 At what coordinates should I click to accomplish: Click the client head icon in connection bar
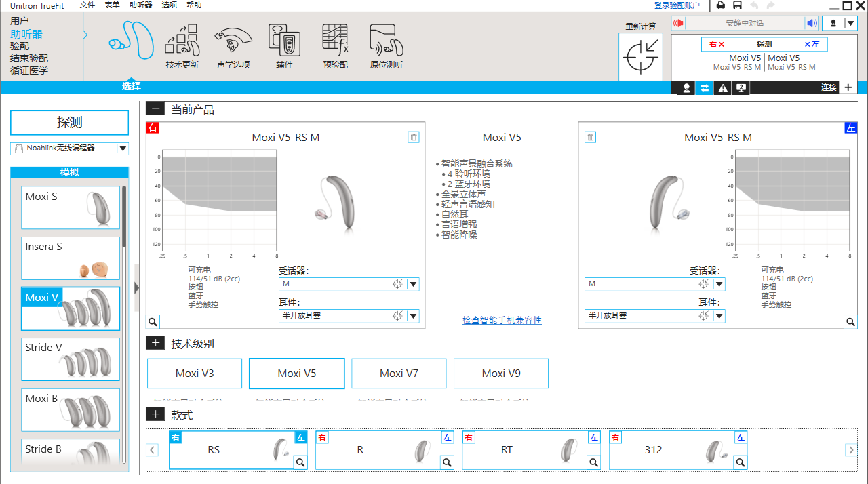point(686,87)
